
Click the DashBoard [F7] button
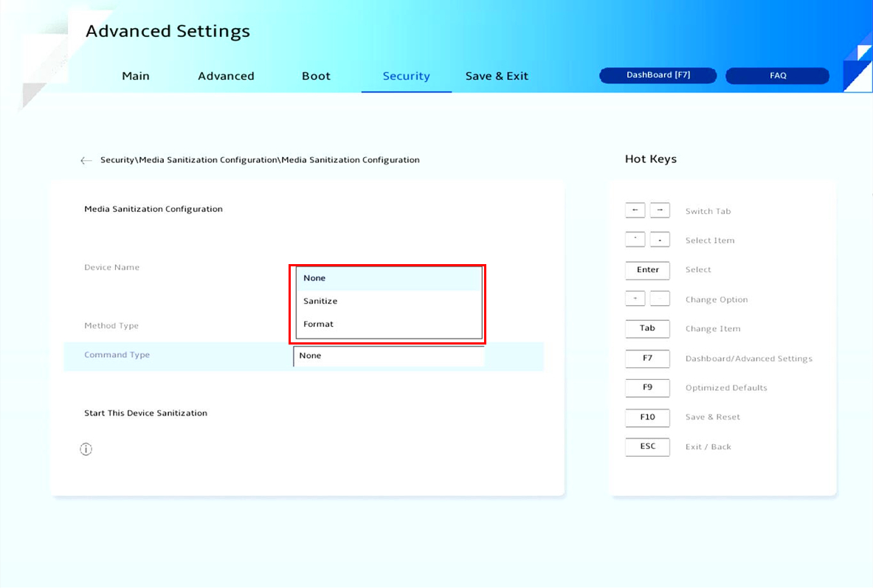point(658,75)
